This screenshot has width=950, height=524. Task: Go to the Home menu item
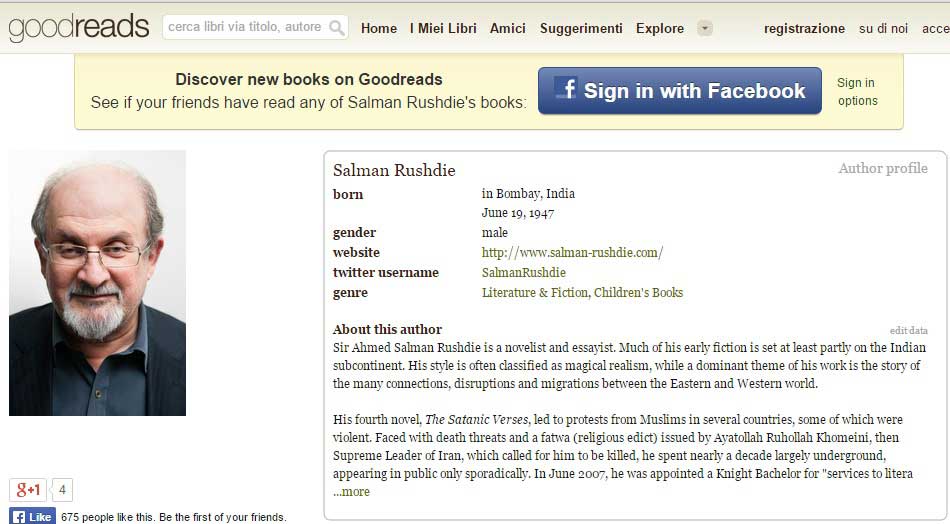point(379,28)
